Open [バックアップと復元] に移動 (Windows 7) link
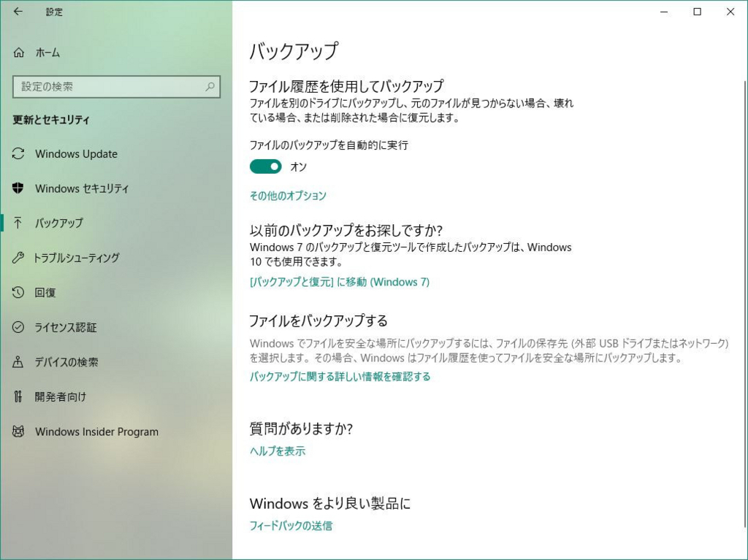748x560 pixels. click(x=339, y=282)
